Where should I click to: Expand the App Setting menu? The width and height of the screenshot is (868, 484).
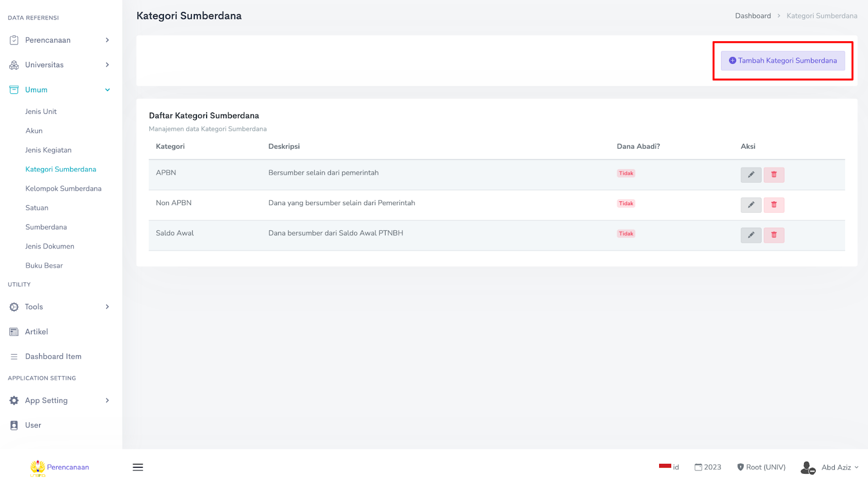[x=60, y=400]
